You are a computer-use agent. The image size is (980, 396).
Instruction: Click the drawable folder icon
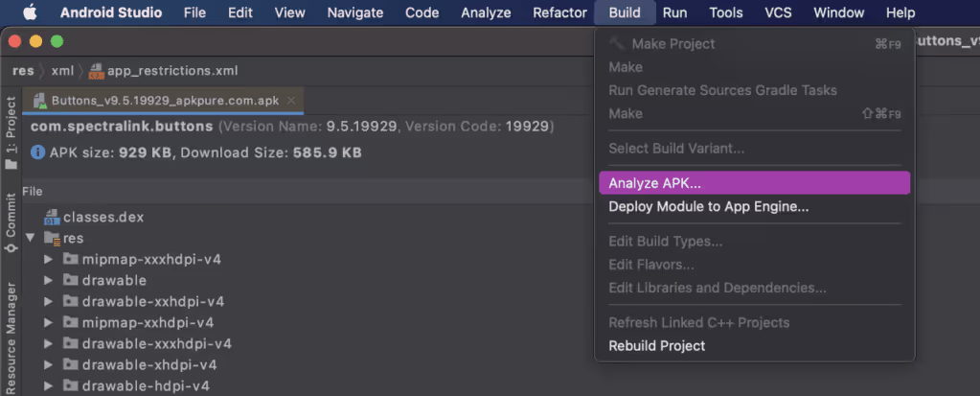tap(71, 280)
